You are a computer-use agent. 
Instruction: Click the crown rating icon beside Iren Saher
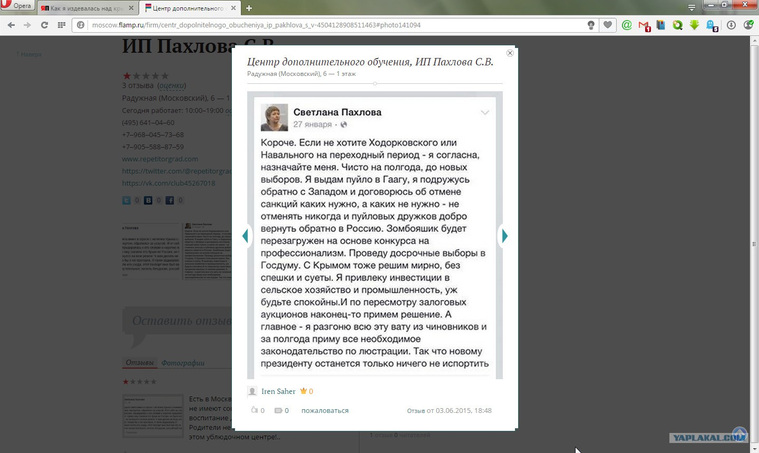[304, 391]
